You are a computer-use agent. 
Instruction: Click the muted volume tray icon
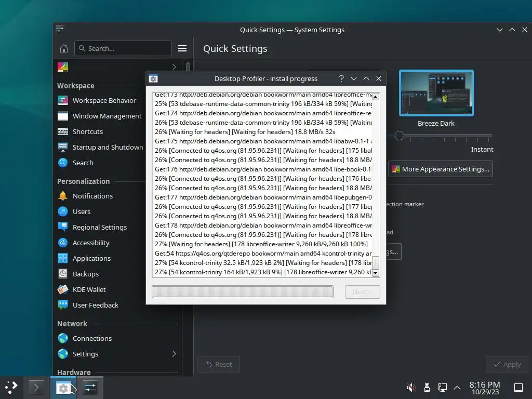411,388
